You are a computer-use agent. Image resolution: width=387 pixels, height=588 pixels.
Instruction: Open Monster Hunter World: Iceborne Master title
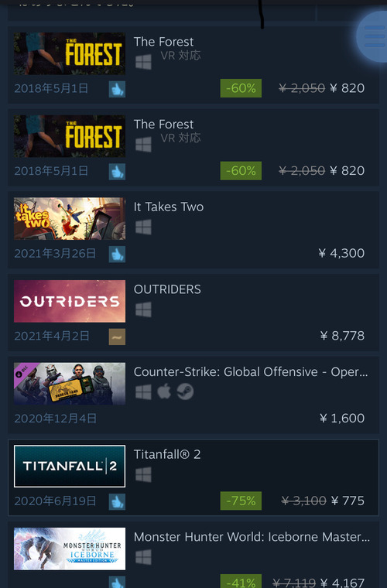252,537
